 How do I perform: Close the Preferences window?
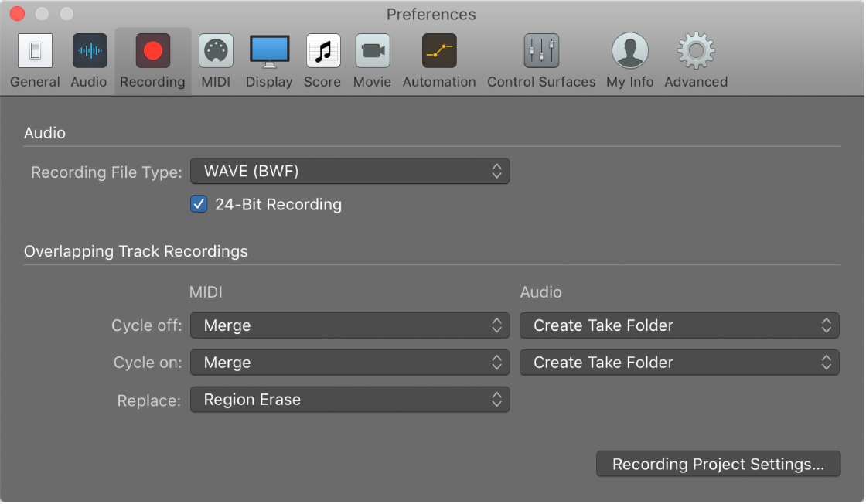click(x=17, y=13)
